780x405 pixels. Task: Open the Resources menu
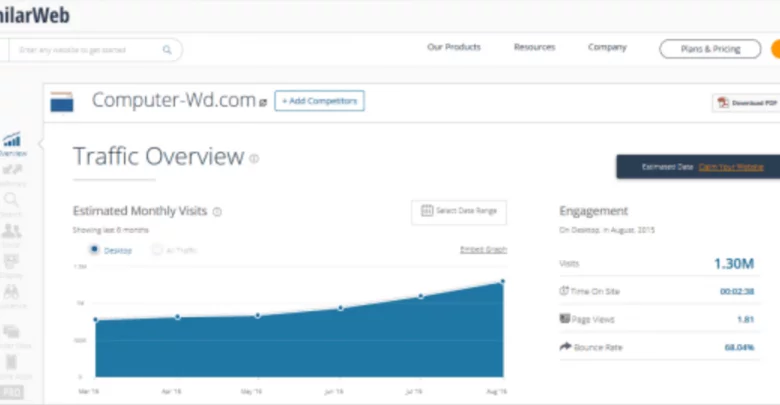click(x=534, y=47)
